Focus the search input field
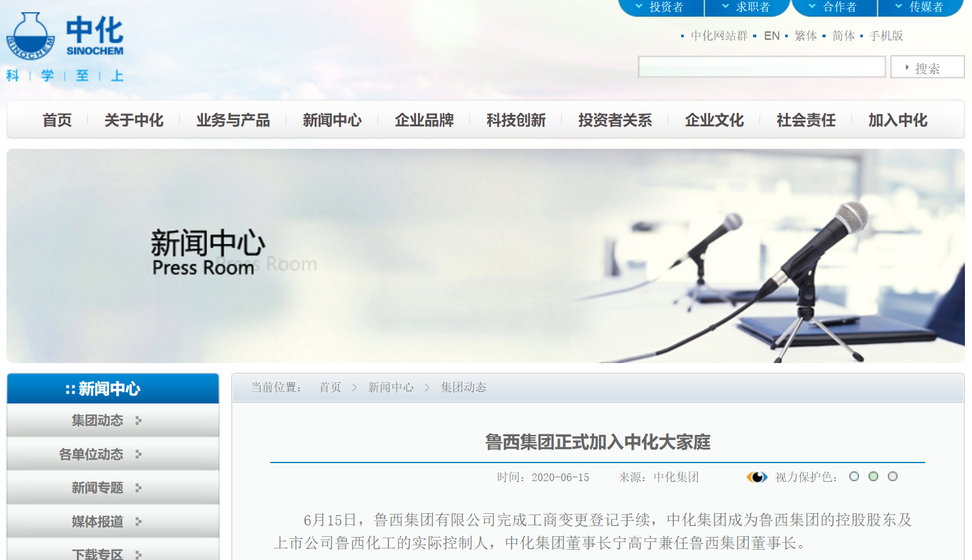Screen dimensions: 972x560 [762, 67]
